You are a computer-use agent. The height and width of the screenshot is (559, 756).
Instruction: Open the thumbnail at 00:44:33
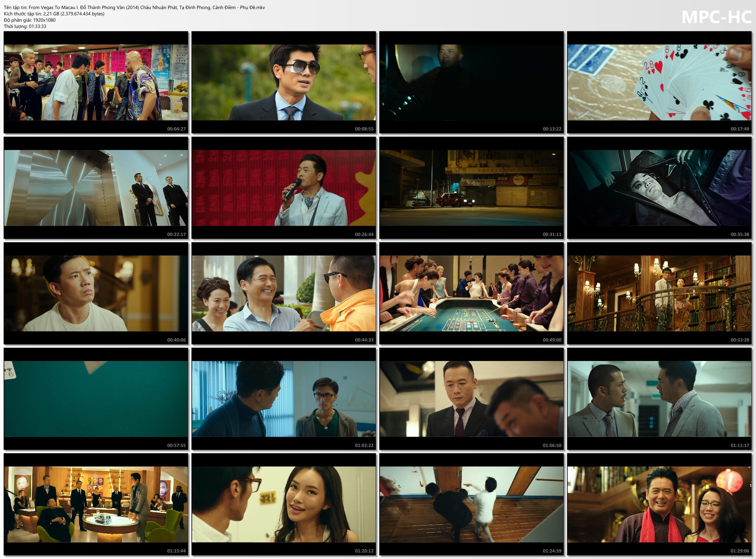(284, 293)
